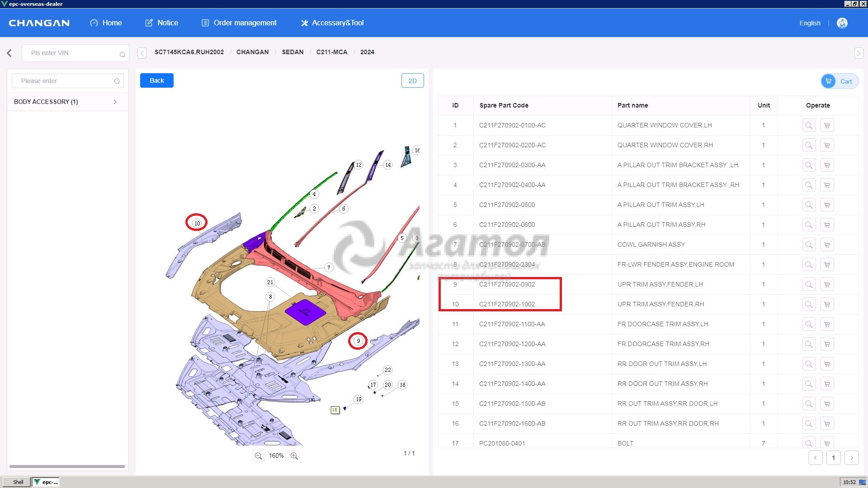Toggle the 2D view button
The width and height of the screenshot is (868, 488).
(x=412, y=80)
